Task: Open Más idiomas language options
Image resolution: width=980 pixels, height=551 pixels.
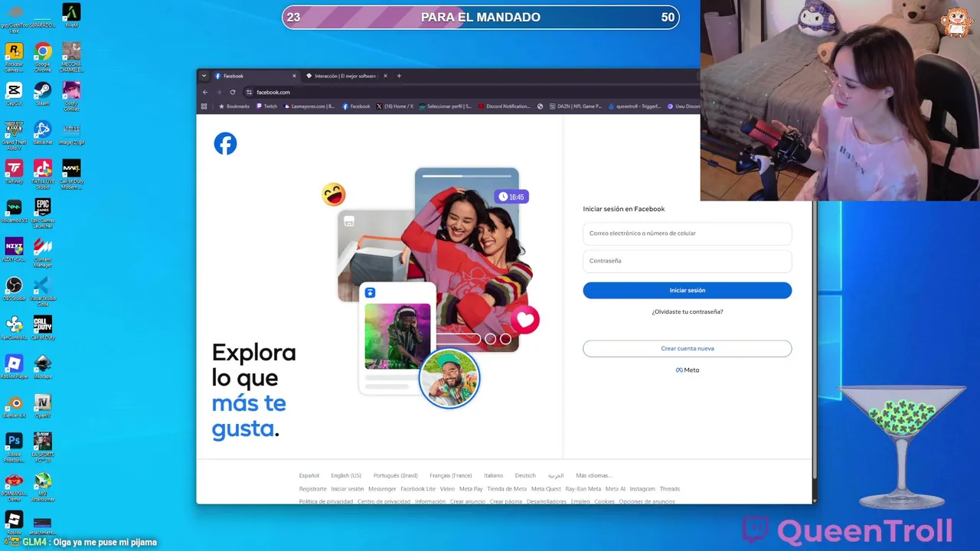Action: [x=594, y=475]
